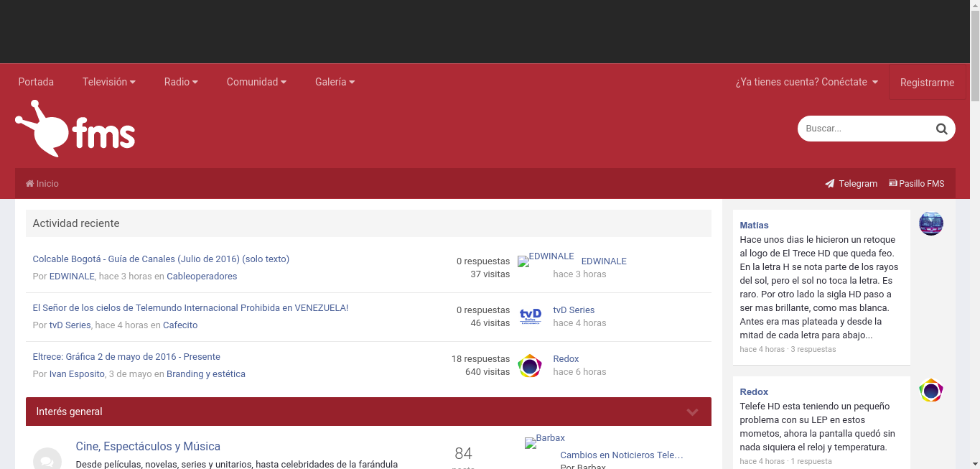Open Cambios en Noticieros Tele… topic

pyautogui.click(x=622, y=455)
